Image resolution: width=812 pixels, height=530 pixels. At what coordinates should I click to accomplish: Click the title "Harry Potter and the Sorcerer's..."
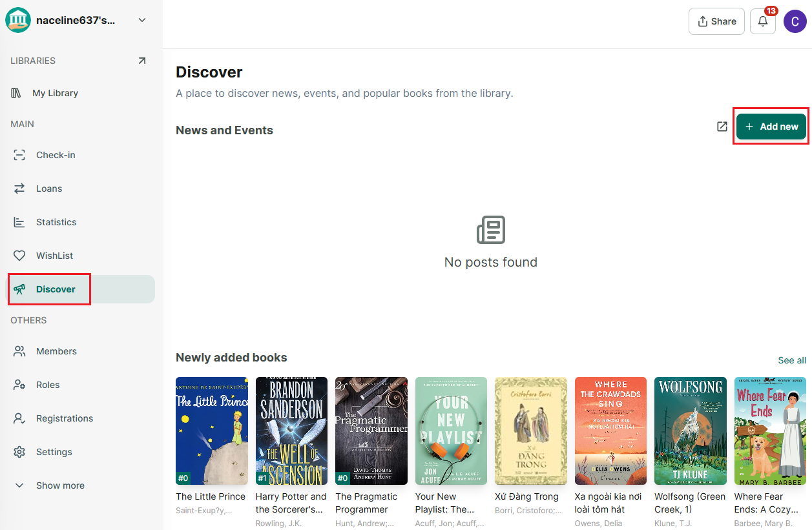pyautogui.click(x=291, y=503)
